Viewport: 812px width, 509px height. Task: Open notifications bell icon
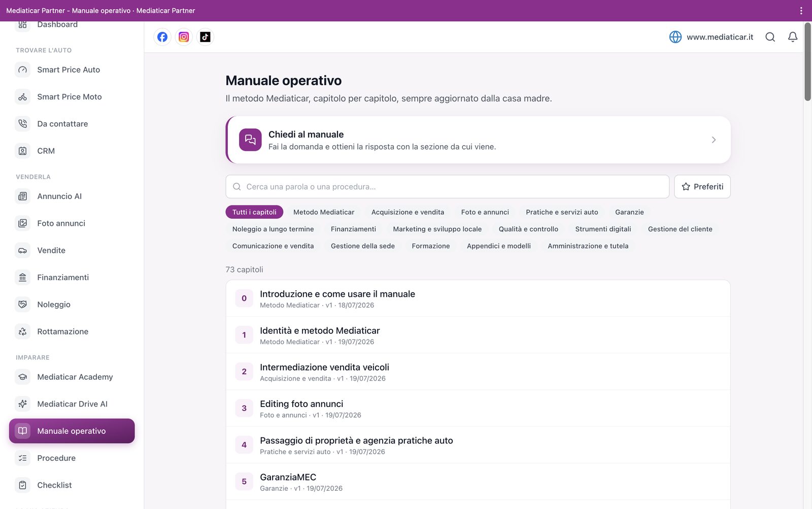tap(793, 37)
